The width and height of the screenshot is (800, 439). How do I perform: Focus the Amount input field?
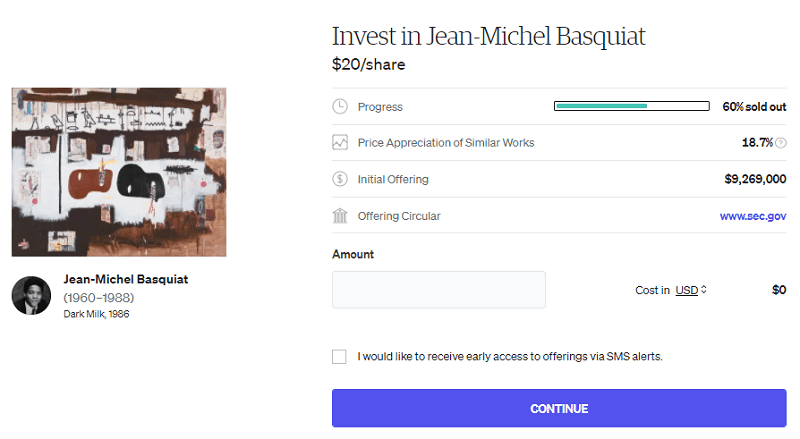439,290
